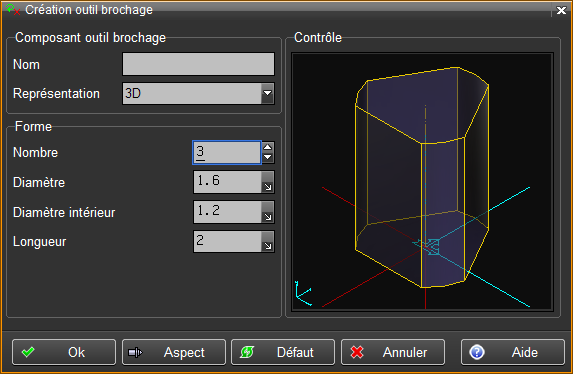Click the dialog's title bar icon
This screenshot has width=573, height=374.
(13, 10)
